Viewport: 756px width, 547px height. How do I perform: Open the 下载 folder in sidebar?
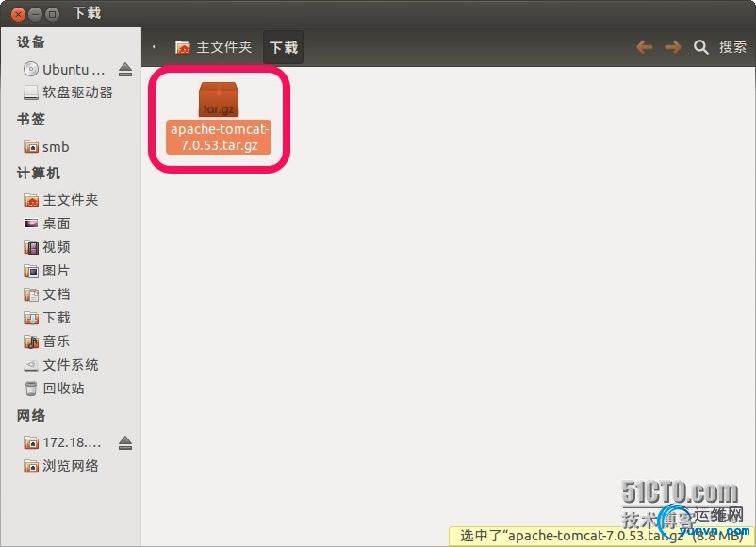click(47, 318)
